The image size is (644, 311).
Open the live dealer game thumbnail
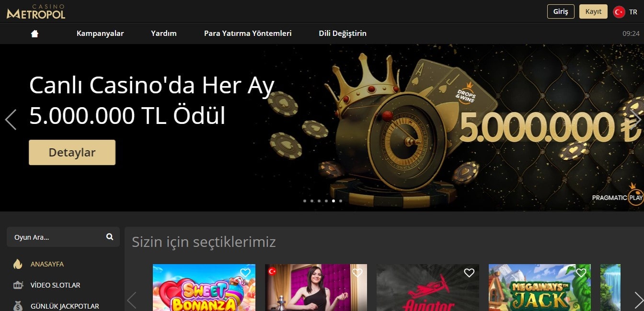coord(316,288)
